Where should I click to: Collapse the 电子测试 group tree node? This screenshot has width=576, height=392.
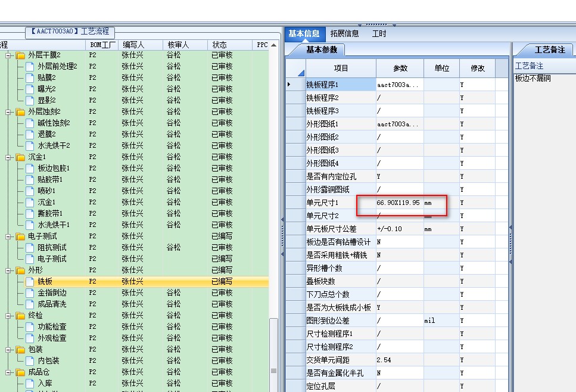tap(8, 237)
